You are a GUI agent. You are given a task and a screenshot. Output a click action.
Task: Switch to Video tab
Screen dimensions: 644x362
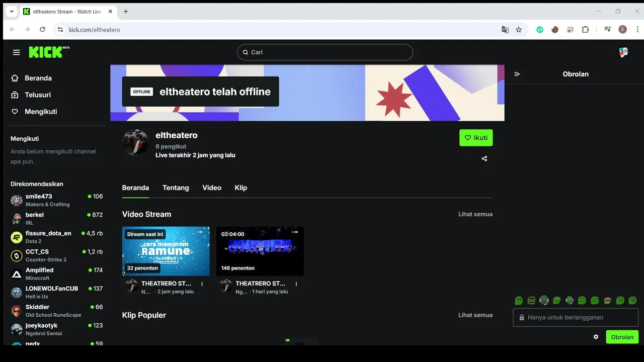(212, 188)
